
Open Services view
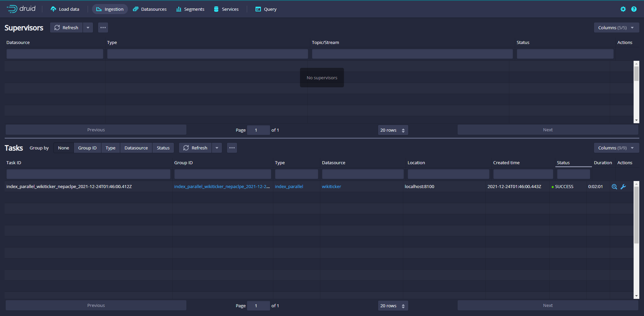pos(226,9)
